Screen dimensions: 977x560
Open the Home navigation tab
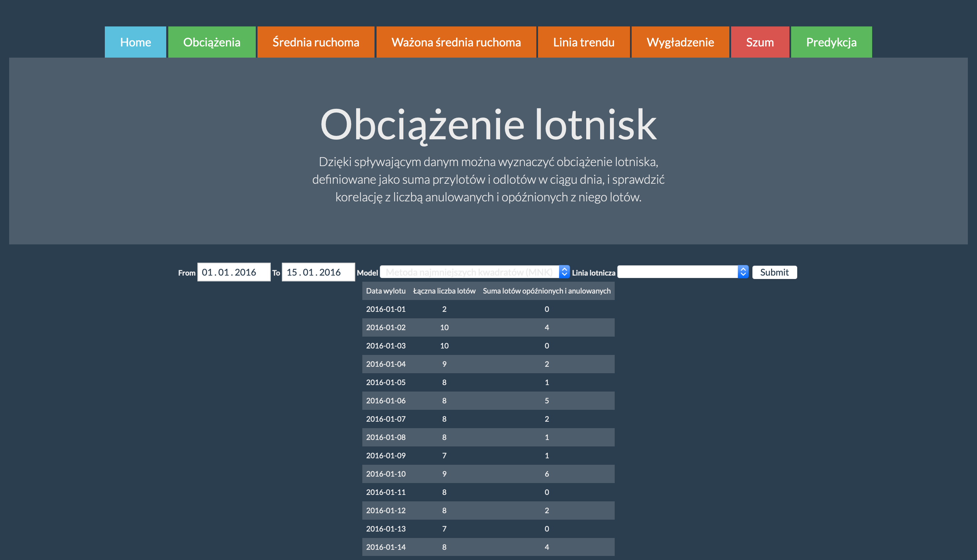(x=135, y=42)
